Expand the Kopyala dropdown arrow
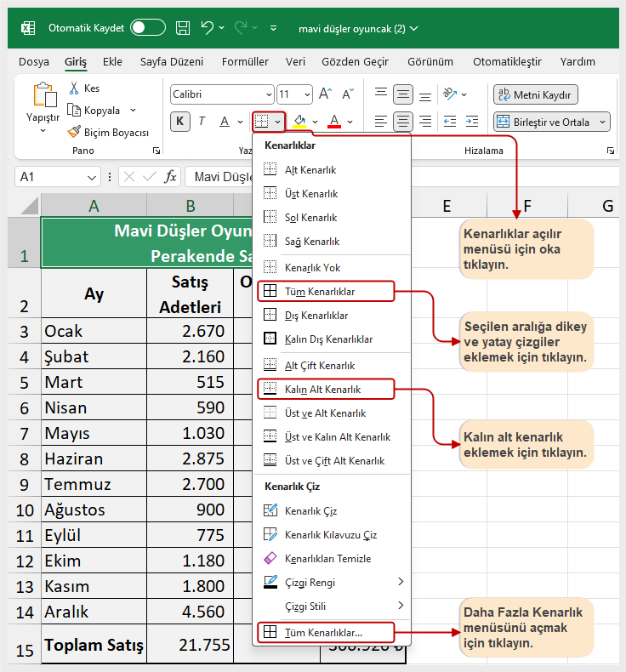The image size is (626, 672). coord(134,110)
